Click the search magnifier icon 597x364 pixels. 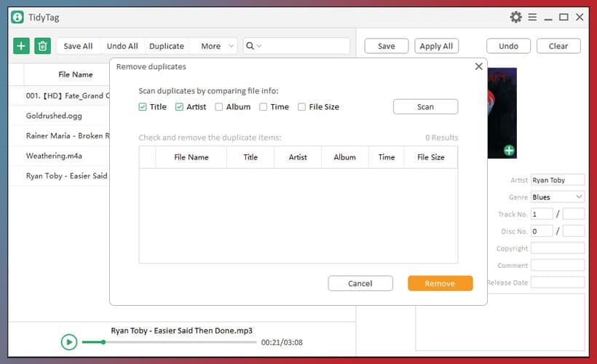click(250, 46)
